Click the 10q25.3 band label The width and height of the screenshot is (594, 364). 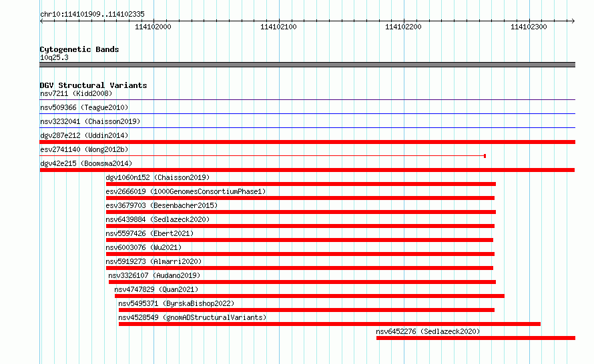[x=54, y=57]
